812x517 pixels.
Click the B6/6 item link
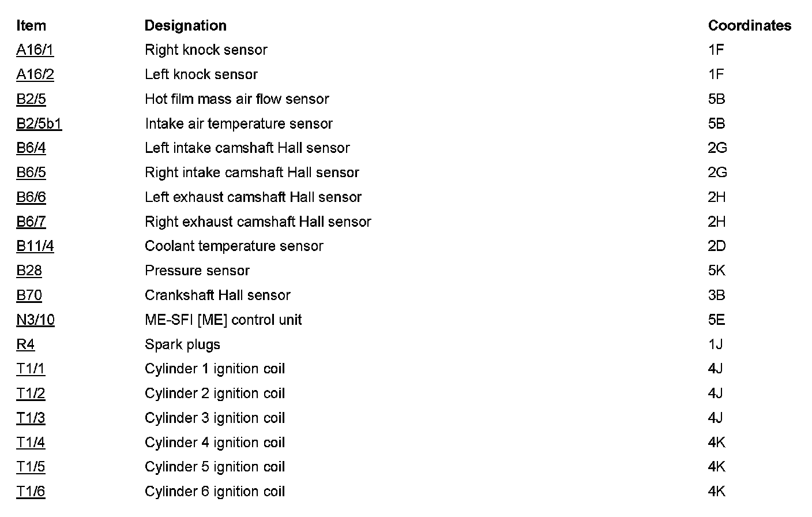coord(31,197)
